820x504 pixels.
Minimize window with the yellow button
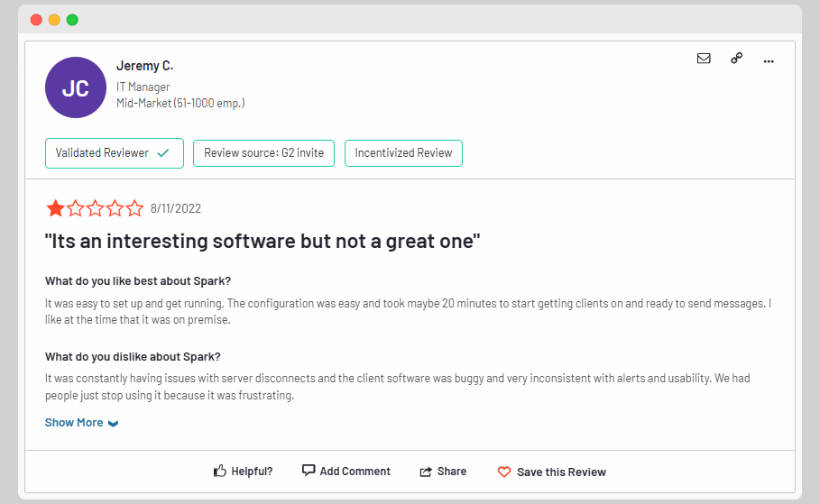tap(54, 20)
